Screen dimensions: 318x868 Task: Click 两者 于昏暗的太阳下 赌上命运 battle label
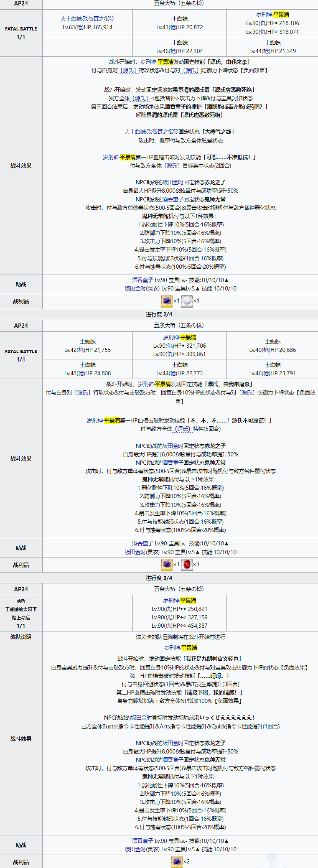tap(21, 613)
